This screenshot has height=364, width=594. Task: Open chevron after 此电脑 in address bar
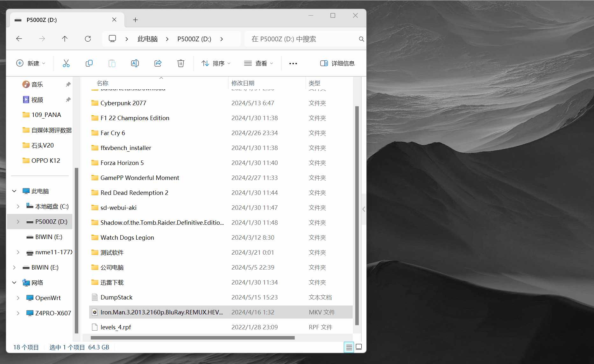pos(167,39)
